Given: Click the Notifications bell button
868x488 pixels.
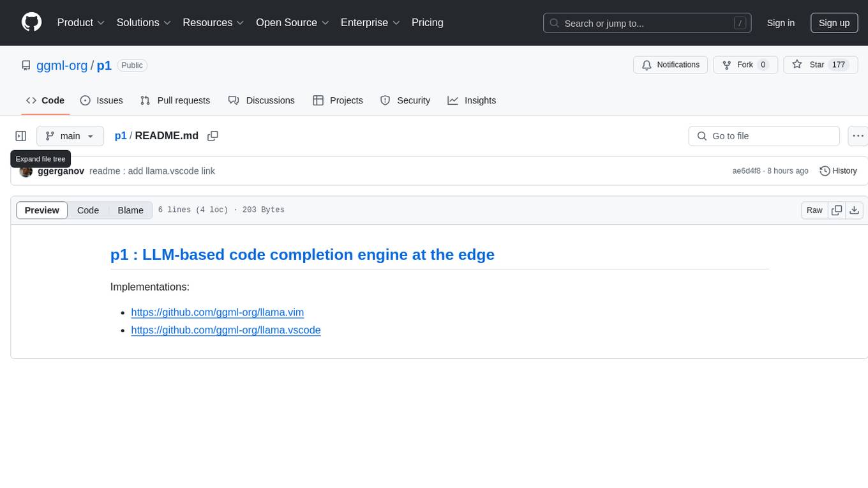Looking at the screenshot, I should click(671, 65).
